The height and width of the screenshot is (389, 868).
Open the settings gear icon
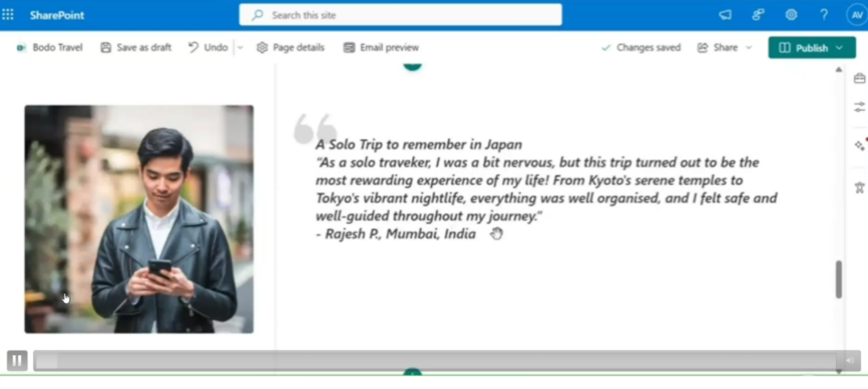pos(791,15)
